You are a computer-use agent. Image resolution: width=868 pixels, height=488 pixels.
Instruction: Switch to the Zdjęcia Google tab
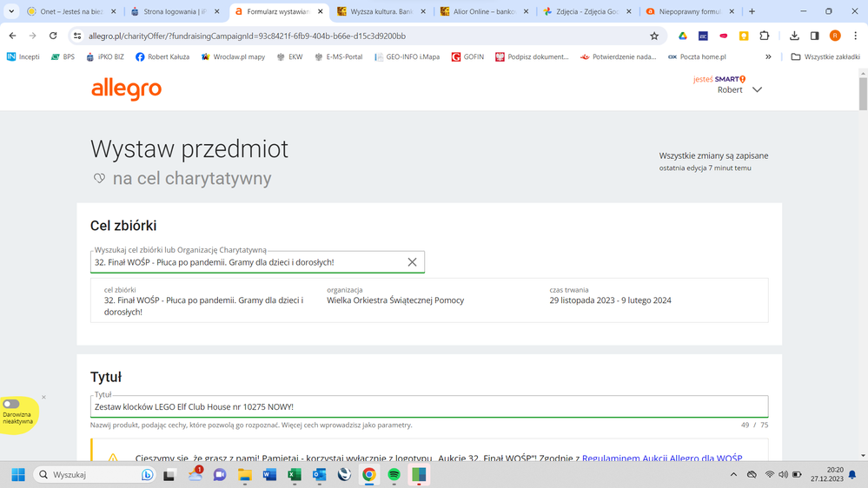(x=586, y=11)
